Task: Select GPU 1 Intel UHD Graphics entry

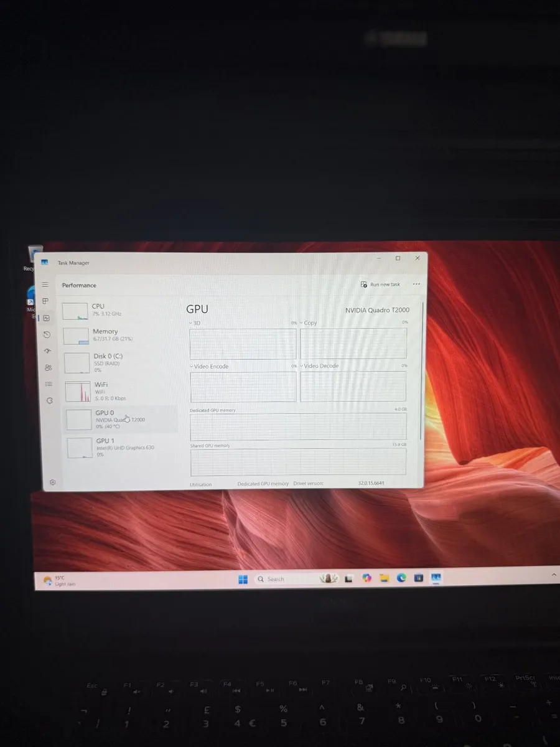Action: pyautogui.click(x=121, y=448)
